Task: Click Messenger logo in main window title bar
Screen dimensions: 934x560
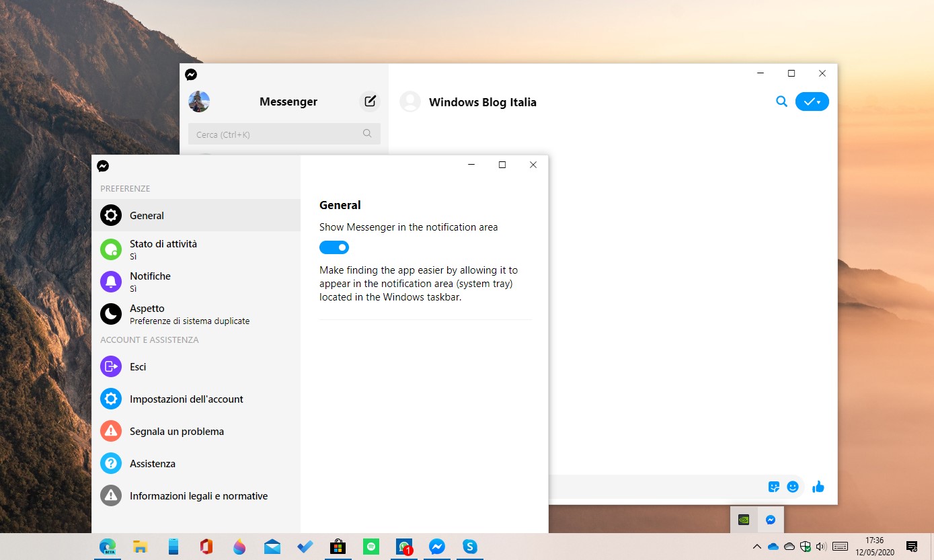Action: coord(191,75)
